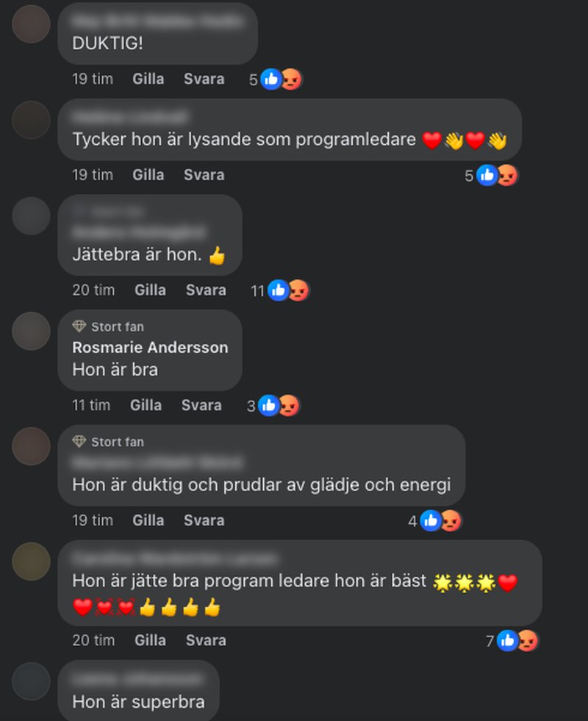The width and height of the screenshot is (588, 721).
Task: Open the '11 tim' timestamp on Rosmarie's comment
Action: click(91, 405)
